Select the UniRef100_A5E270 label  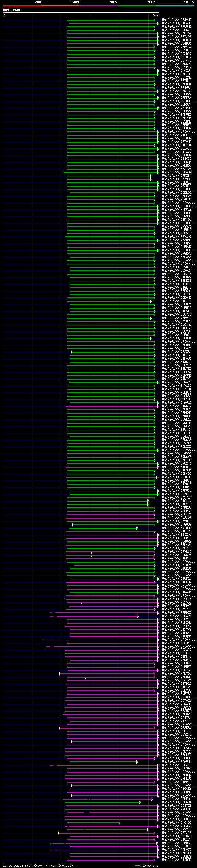coord(177,548)
